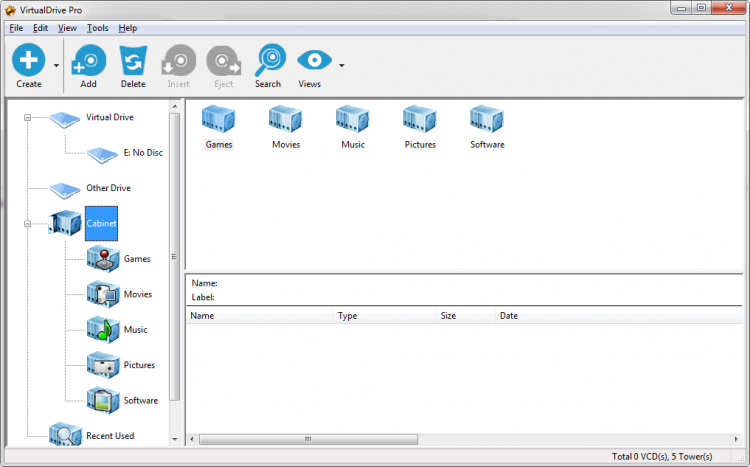Click the Create plus icon
750x467 pixels.
pyautogui.click(x=29, y=60)
